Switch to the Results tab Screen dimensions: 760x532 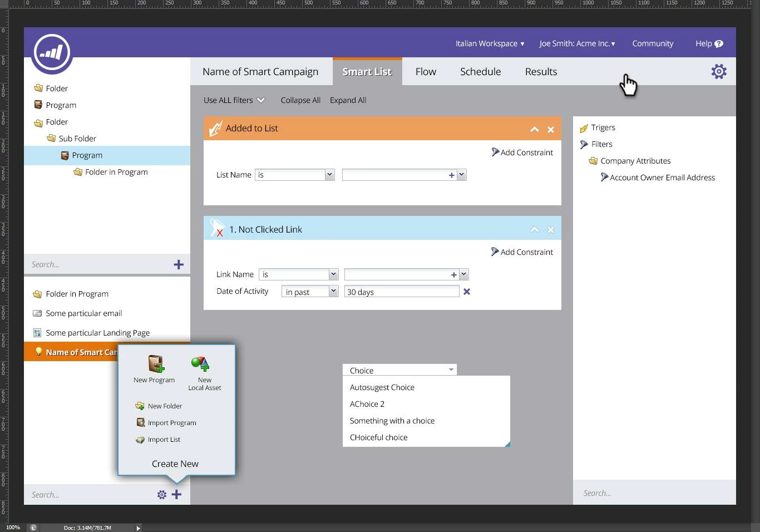pyautogui.click(x=541, y=71)
